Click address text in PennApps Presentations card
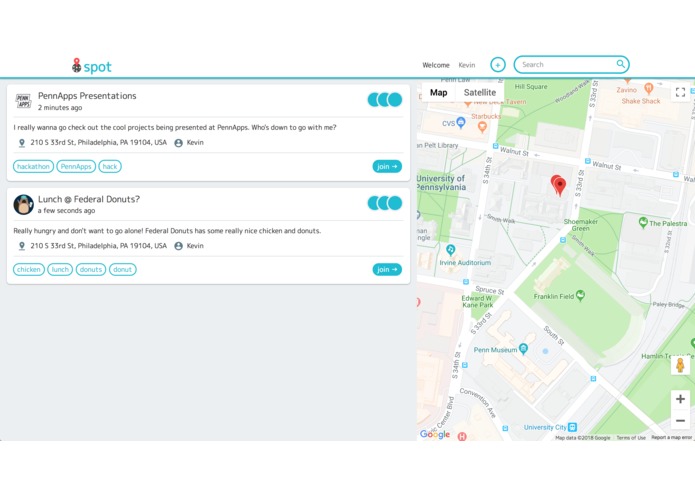This screenshot has height=494, width=695. coord(98,143)
